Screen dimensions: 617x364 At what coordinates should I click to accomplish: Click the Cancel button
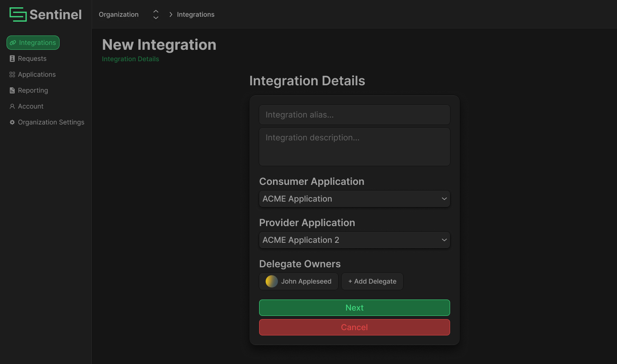pos(355,327)
